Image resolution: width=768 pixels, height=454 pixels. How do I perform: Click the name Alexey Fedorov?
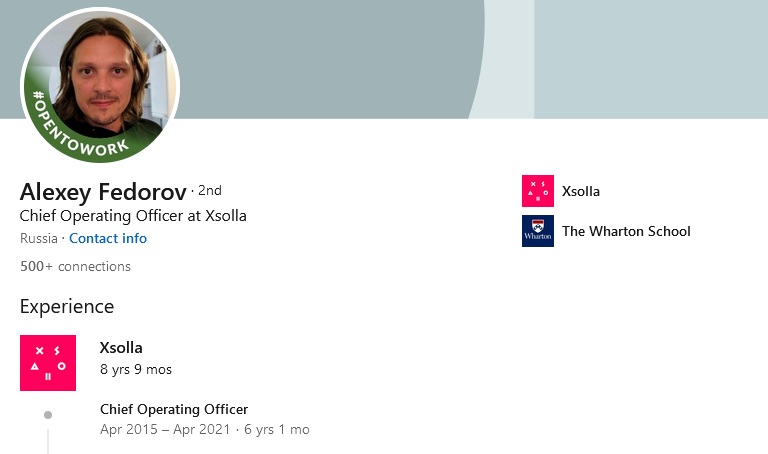coord(102,191)
